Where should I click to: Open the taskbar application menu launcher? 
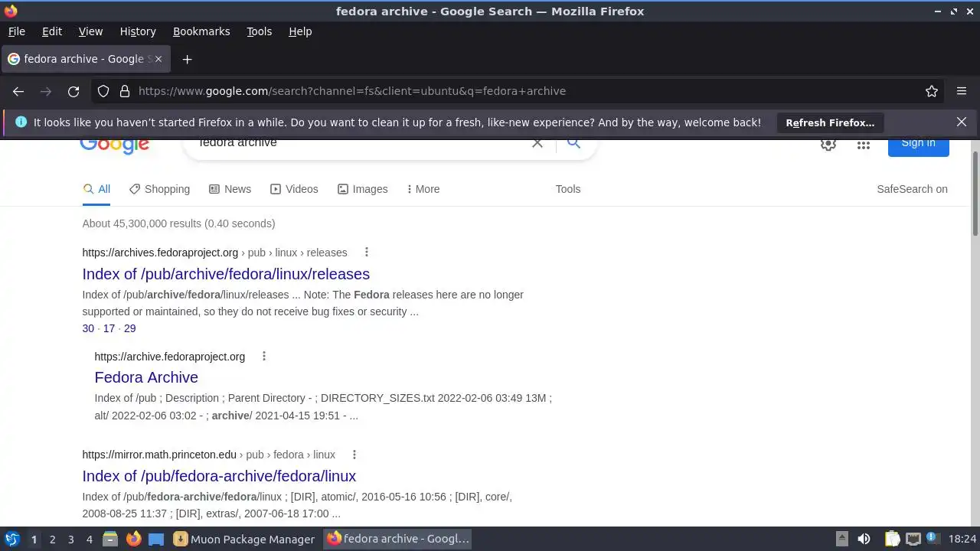tap(11, 539)
